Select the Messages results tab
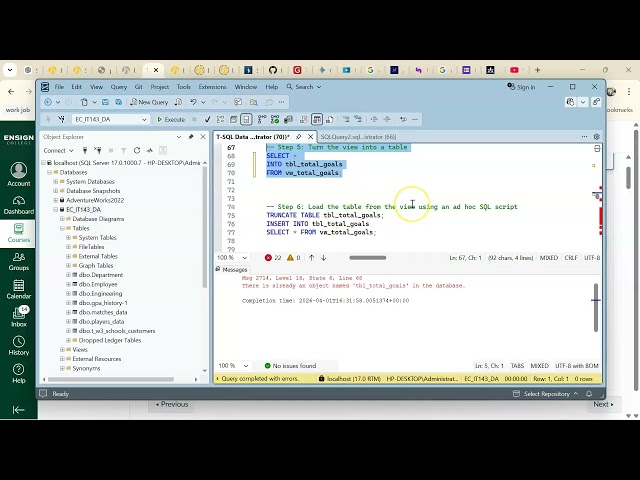Viewport: 640px width, 480px height. click(x=231, y=270)
